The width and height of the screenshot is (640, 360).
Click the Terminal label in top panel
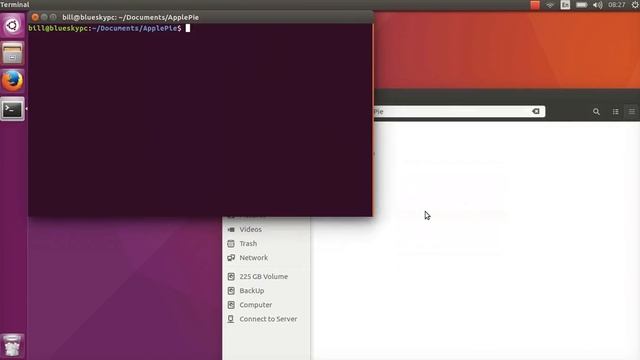pos(15,4)
